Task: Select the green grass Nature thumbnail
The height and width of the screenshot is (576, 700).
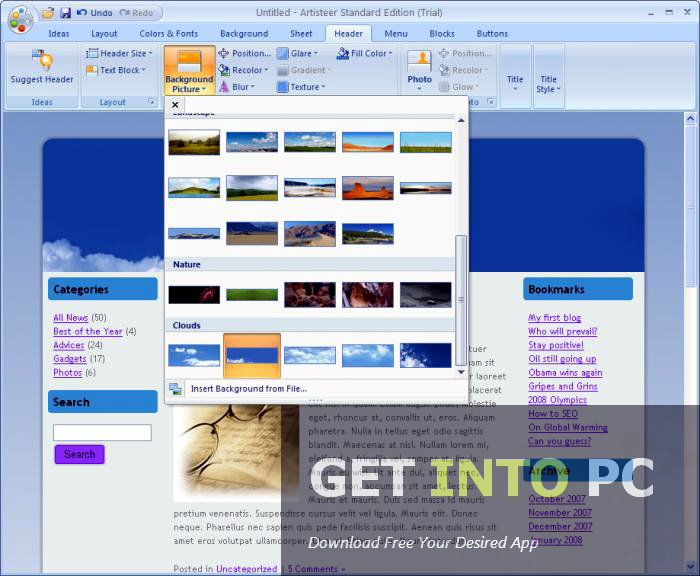Action: (252, 295)
